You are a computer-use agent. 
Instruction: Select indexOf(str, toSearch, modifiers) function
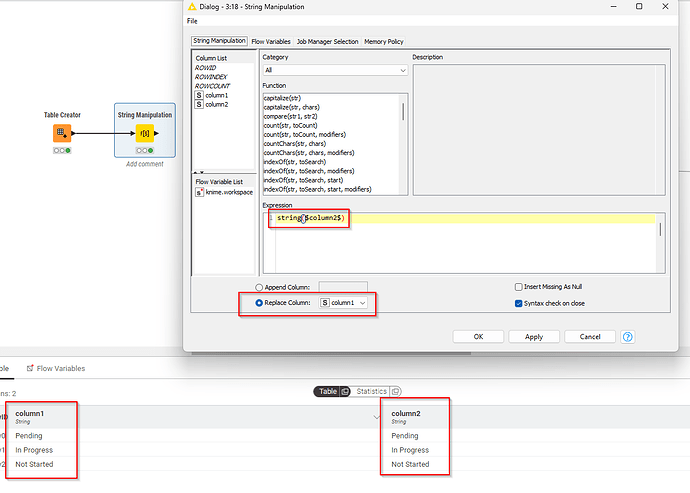click(x=309, y=171)
